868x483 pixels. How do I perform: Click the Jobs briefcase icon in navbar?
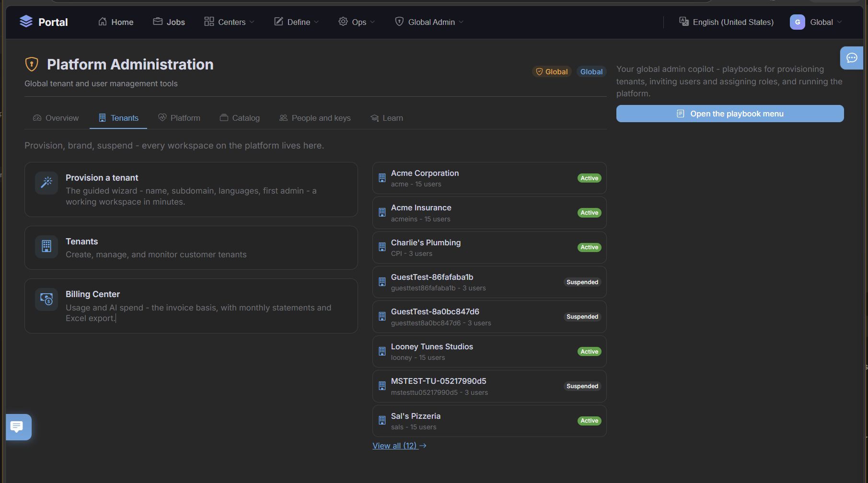tap(158, 22)
